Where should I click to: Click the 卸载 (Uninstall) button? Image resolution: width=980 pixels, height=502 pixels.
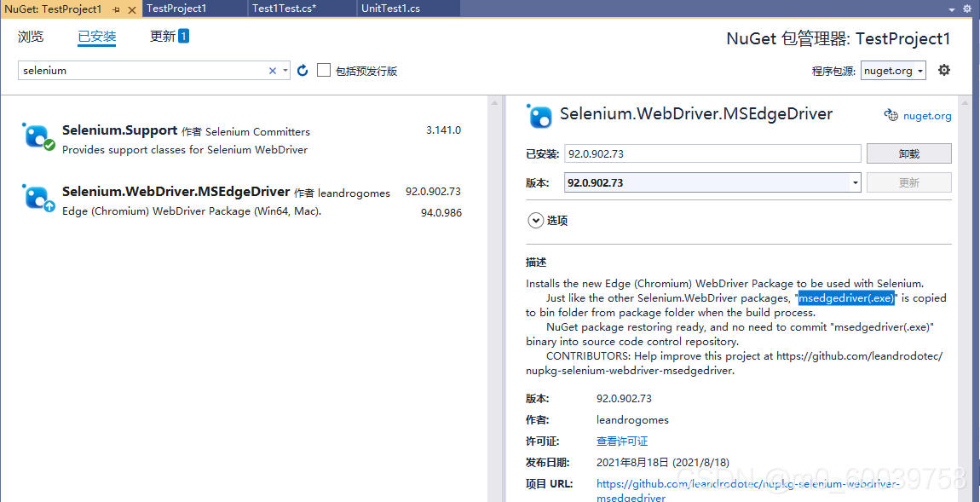pos(908,153)
